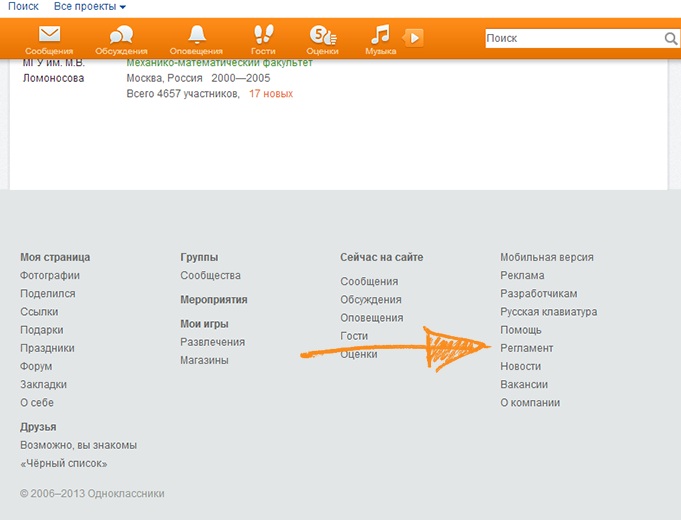Open Обсуждения chat bubbles icon

(x=121, y=34)
